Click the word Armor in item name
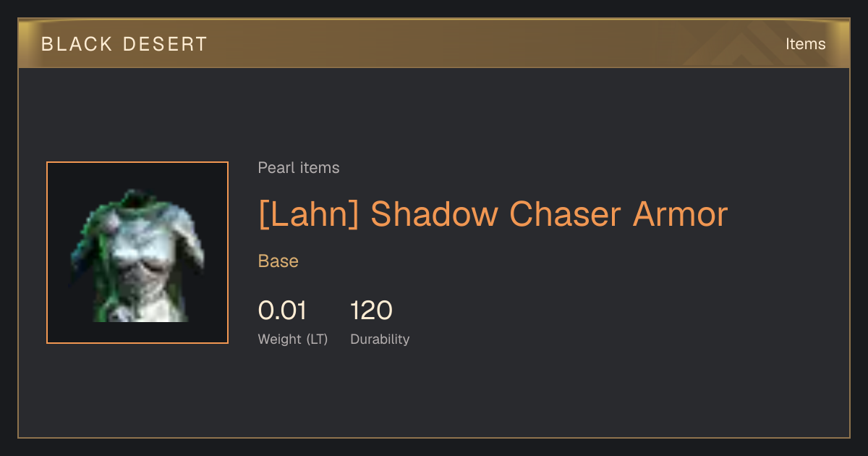The height and width of the screenshot is (456, 868). [x=680, y=215]
